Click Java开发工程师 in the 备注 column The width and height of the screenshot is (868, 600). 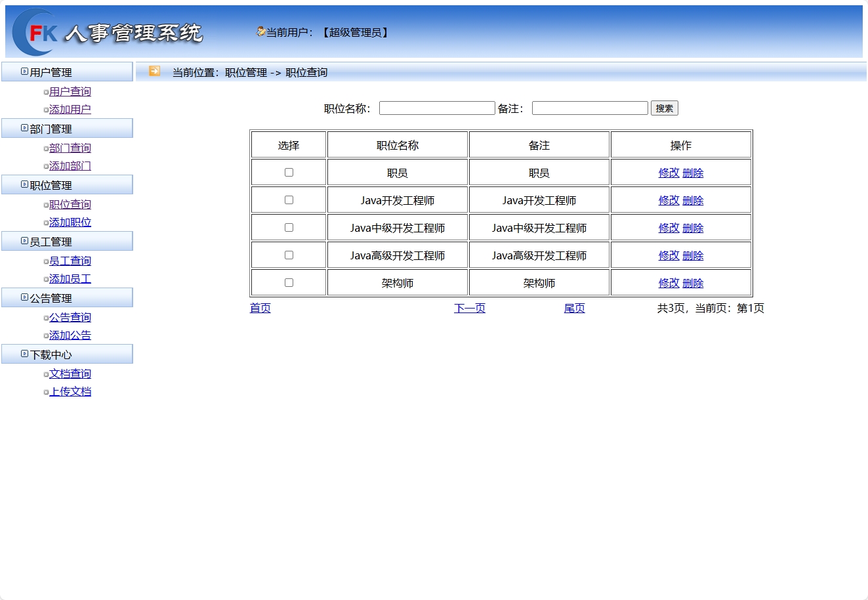click(539, 201)
